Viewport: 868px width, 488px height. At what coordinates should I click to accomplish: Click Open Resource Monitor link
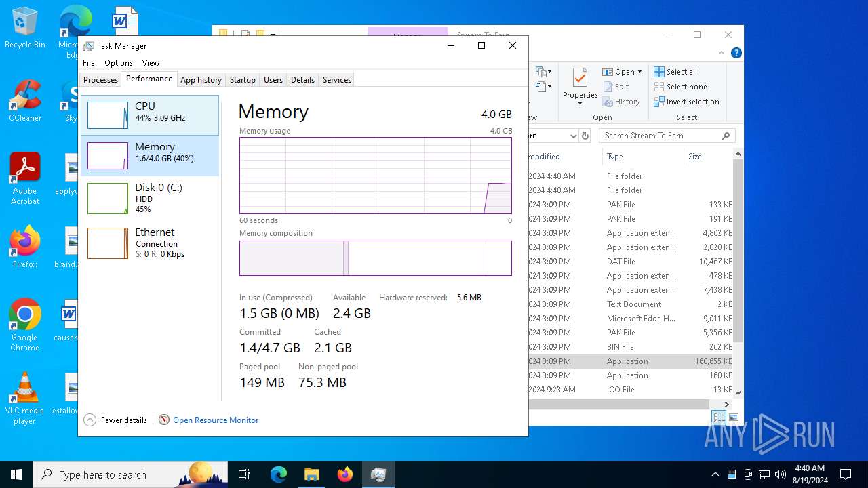pos(216,420)
